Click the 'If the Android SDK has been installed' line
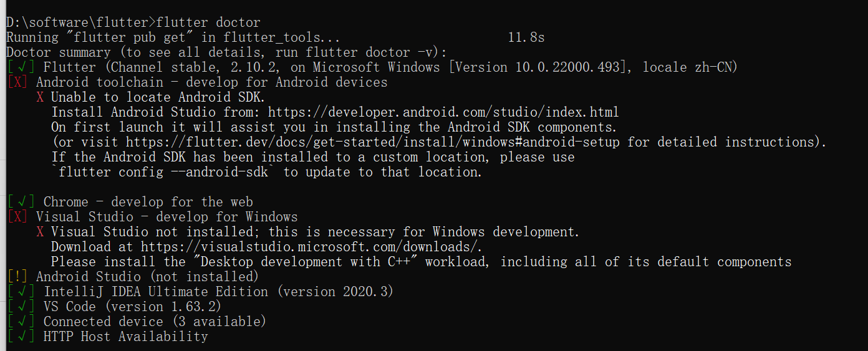The width and height of the screenshot is (868, 351). coord(313,157)
